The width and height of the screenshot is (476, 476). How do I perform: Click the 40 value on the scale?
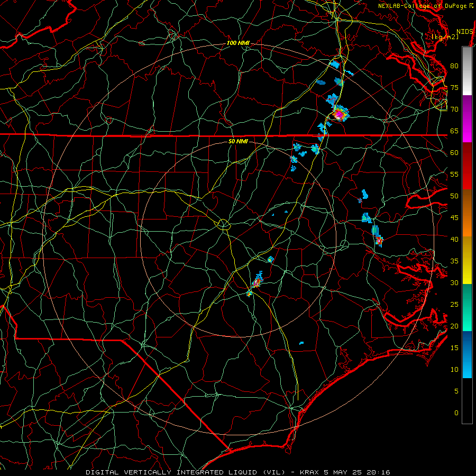click(454, 239)
